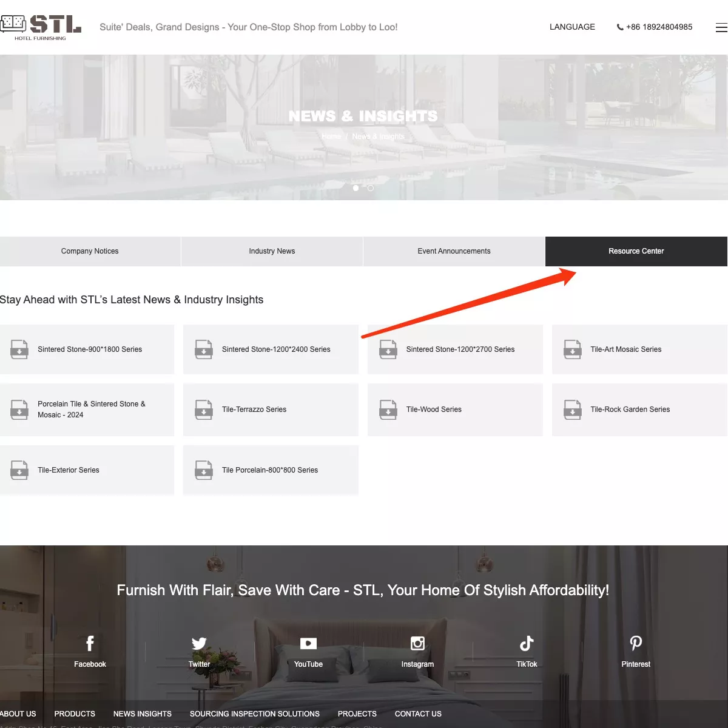The height and width of the screenshot is (728, 728).
Task: Download icon for Tile-Art Mosaic Series
Action: [573, 349]
